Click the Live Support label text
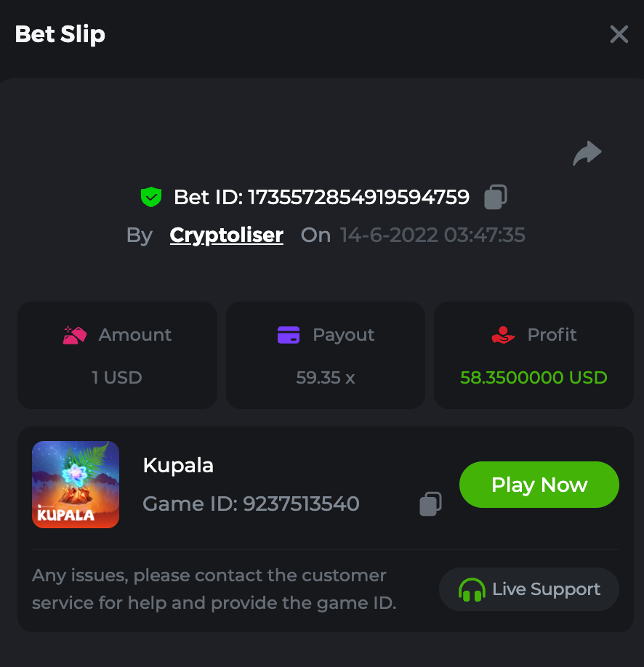Image resolution: width=644 pixels, height=667 pixels. click(x=546, y=589)
